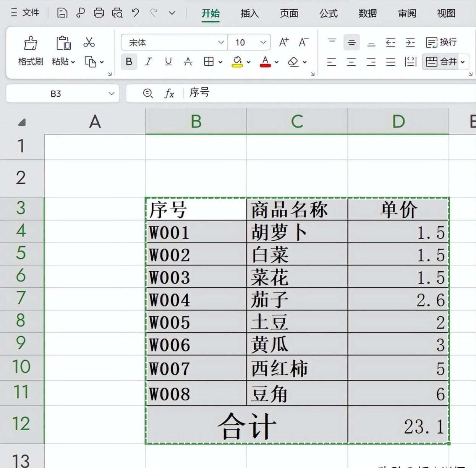
Task: Switch to the 视图 (View) tab
Action: (x=446, y=13)
